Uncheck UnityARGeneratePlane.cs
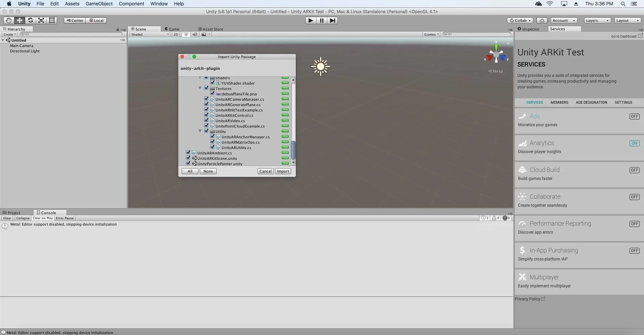The height and width of the screenshot is (335, 644). tap(206, 104)
